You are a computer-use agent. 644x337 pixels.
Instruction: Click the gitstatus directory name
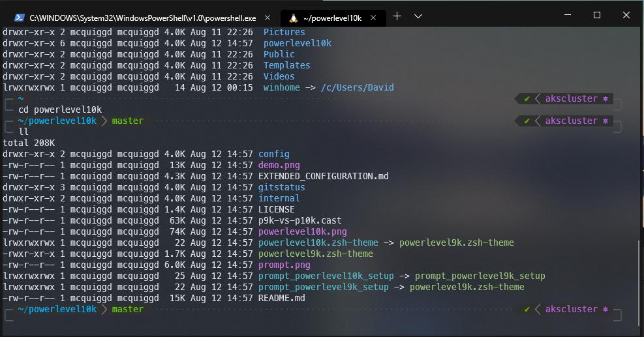(x=281, y=188)
